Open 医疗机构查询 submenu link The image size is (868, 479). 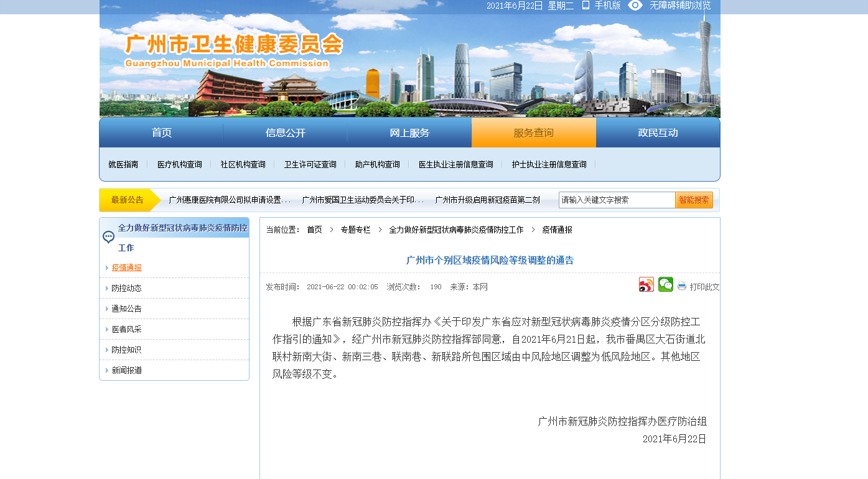coord(179,165)
